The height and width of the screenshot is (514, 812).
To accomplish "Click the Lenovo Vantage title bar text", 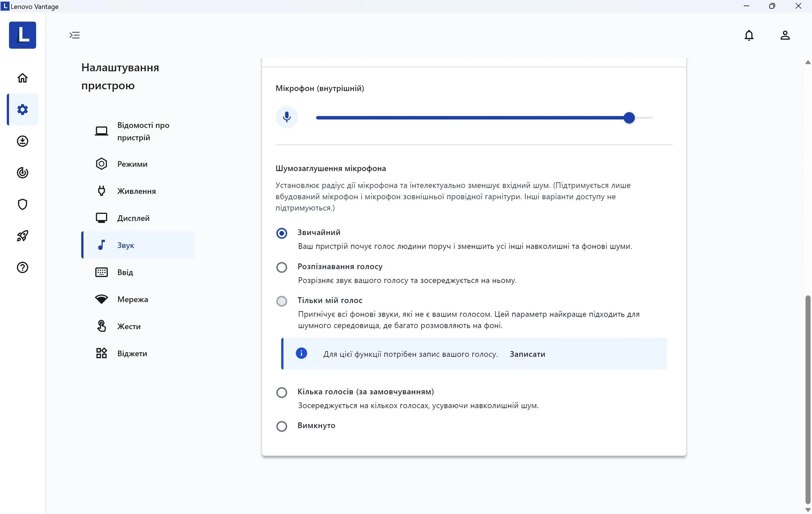I will [x=35, y=6].
